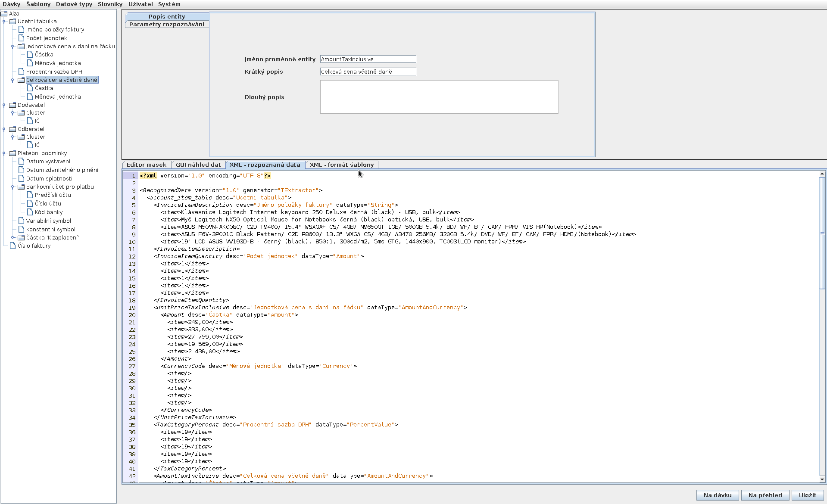Screen dimensions: 827x504
Task: Collapse the Odberatel tree node
Action: (4, 129)
